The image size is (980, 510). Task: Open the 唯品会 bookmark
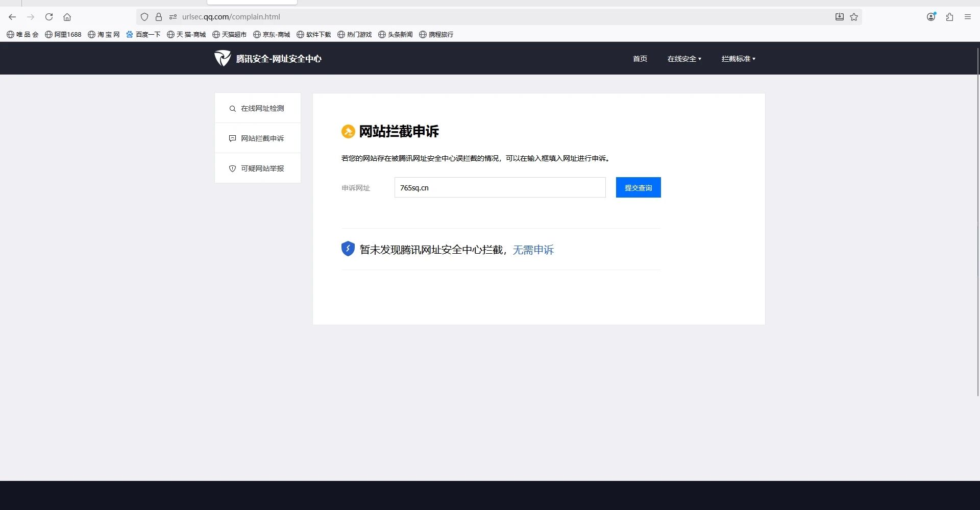22,35
